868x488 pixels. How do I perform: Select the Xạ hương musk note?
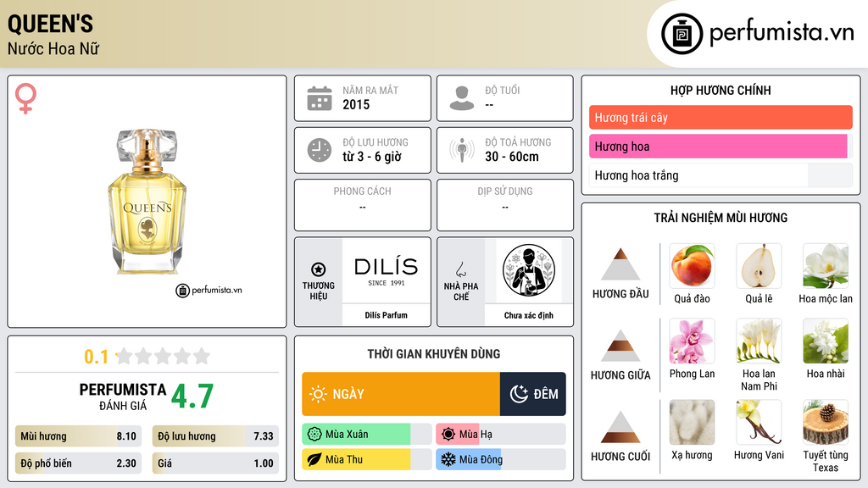point(692,422)
